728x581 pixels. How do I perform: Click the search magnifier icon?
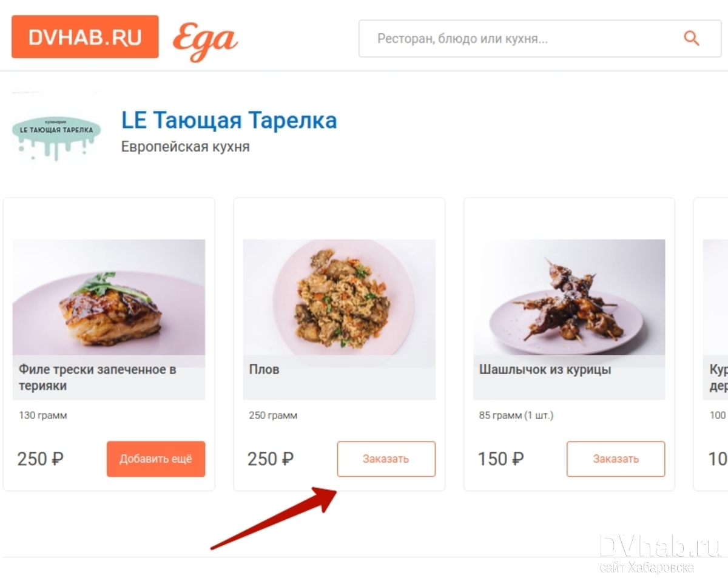(692, 39)
